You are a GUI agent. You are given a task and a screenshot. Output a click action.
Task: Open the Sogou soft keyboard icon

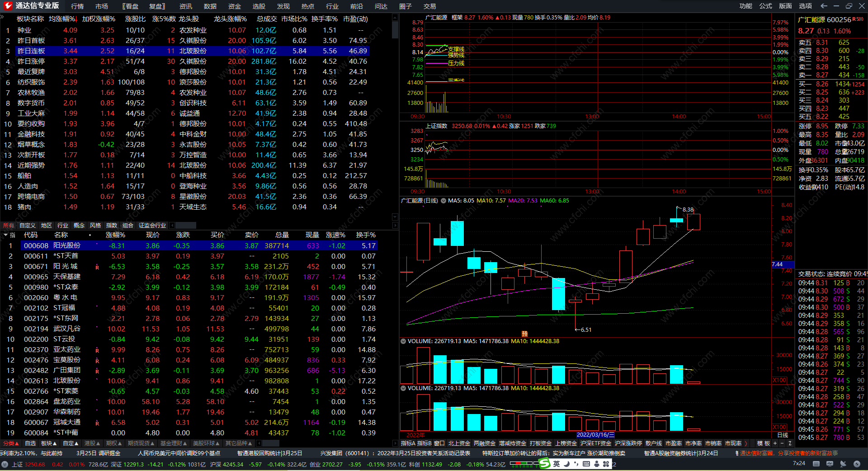586,464
